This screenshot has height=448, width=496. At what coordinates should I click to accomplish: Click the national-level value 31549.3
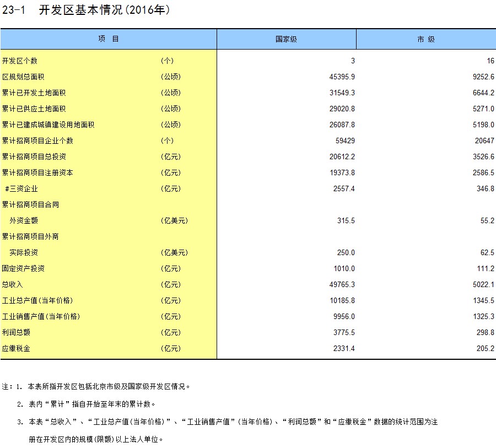tap(342, 93)
